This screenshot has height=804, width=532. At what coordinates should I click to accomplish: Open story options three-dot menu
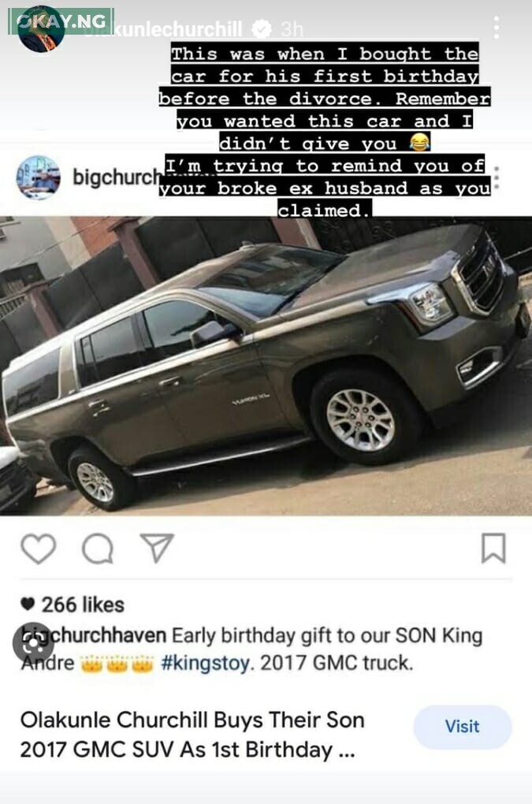point(496,27)
